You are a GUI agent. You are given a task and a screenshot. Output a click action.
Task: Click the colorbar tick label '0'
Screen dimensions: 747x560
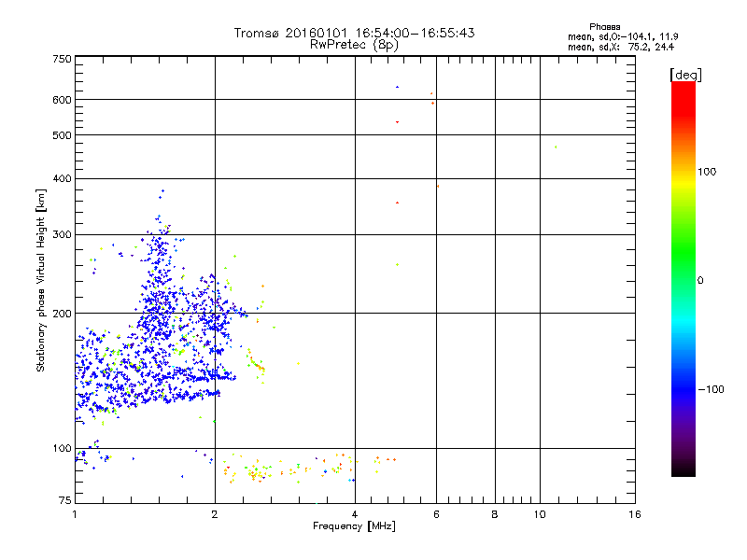tap(700, 281)
